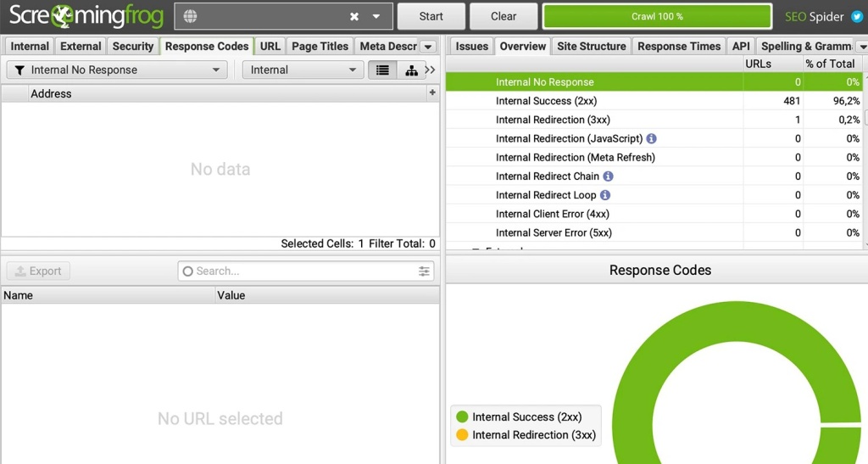This screenshot has width=868, height=464.
Task: Switch to list view icon
Action: pos(382,70)
